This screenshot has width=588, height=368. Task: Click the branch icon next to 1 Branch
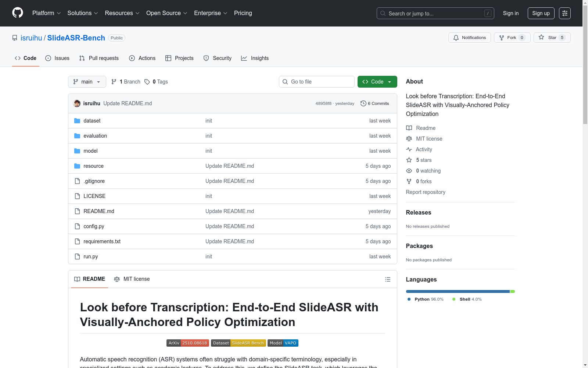(114, 82)
